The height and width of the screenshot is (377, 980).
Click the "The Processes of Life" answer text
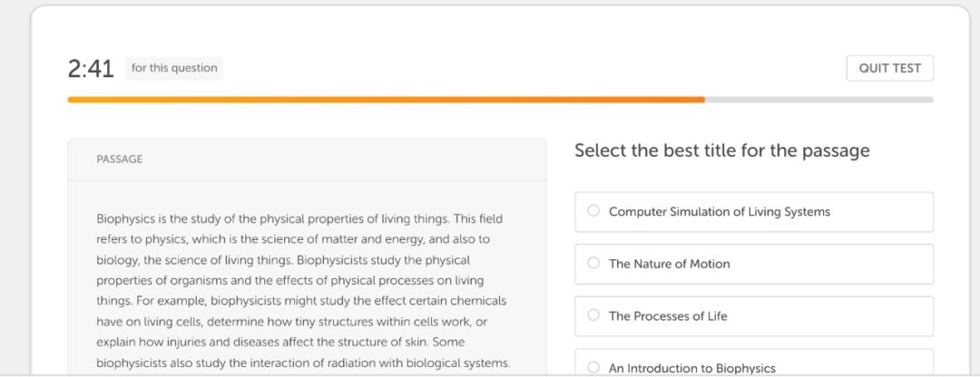[x=667, y=316]
